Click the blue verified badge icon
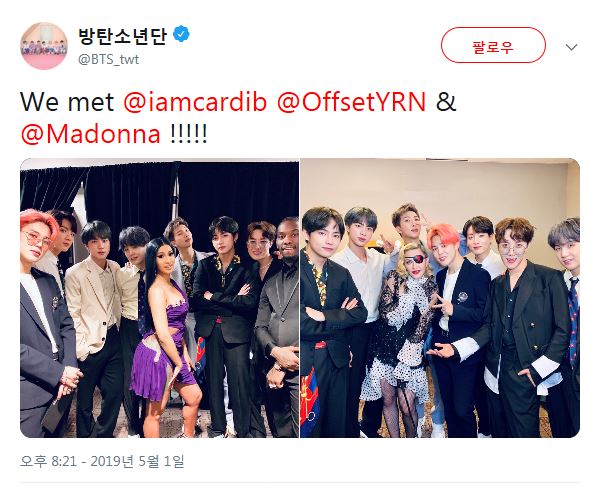Screen dimensions: 611x484 [x=181, y=35]
